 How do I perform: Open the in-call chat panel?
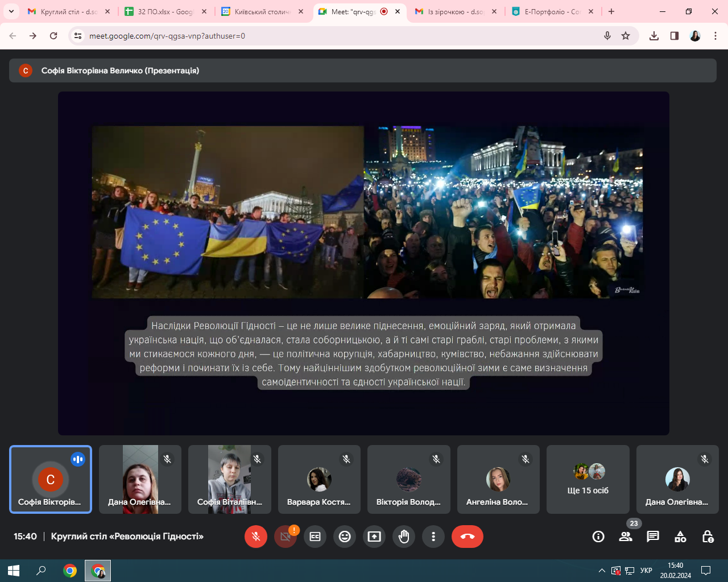653,537
